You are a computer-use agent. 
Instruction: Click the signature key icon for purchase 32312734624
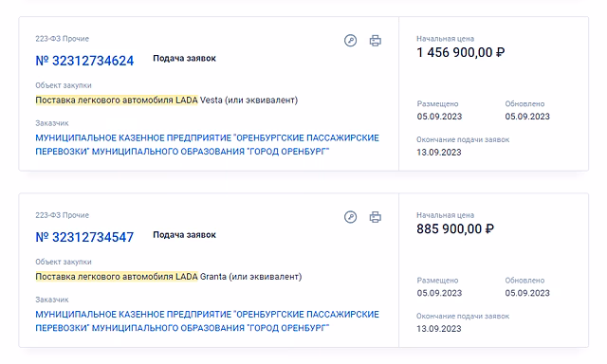(x=350, y=40)
